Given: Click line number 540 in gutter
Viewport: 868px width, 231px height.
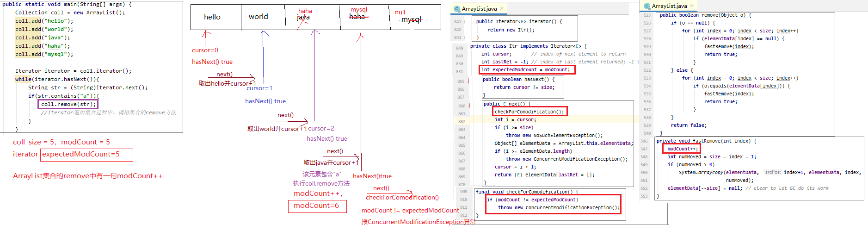Looking at the screenshot, I should pos(647,133).
